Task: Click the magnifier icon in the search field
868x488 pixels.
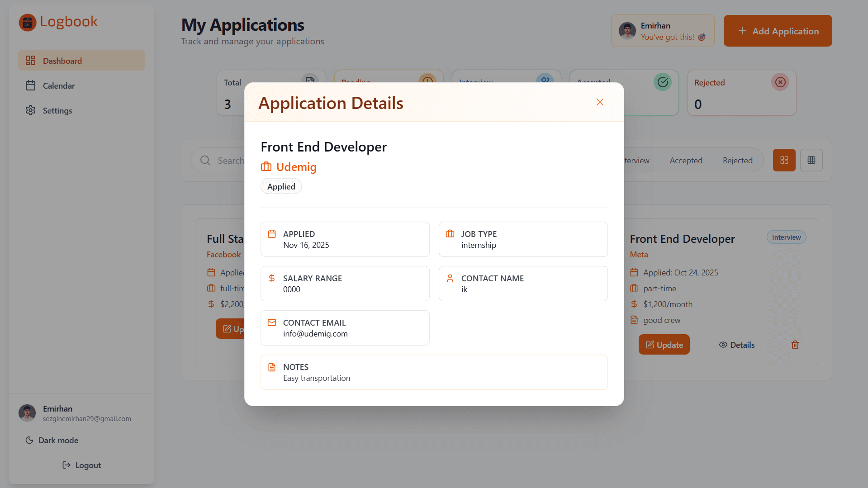Action: pos(205,161)
